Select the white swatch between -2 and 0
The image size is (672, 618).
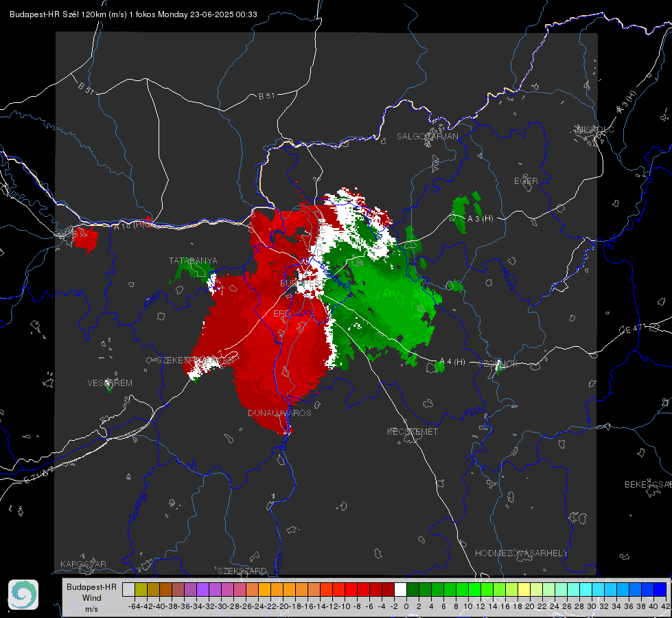(x=400, y=589)
